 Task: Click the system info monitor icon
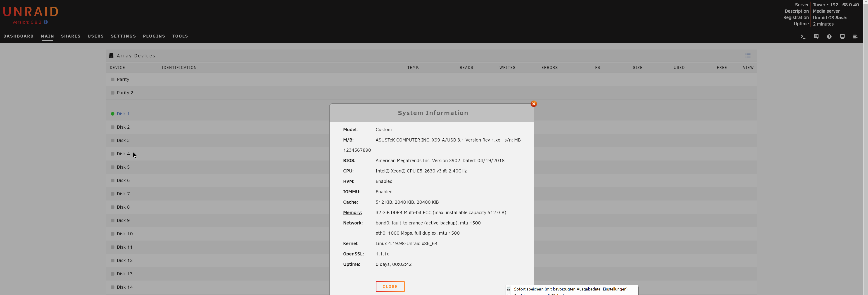842,36
